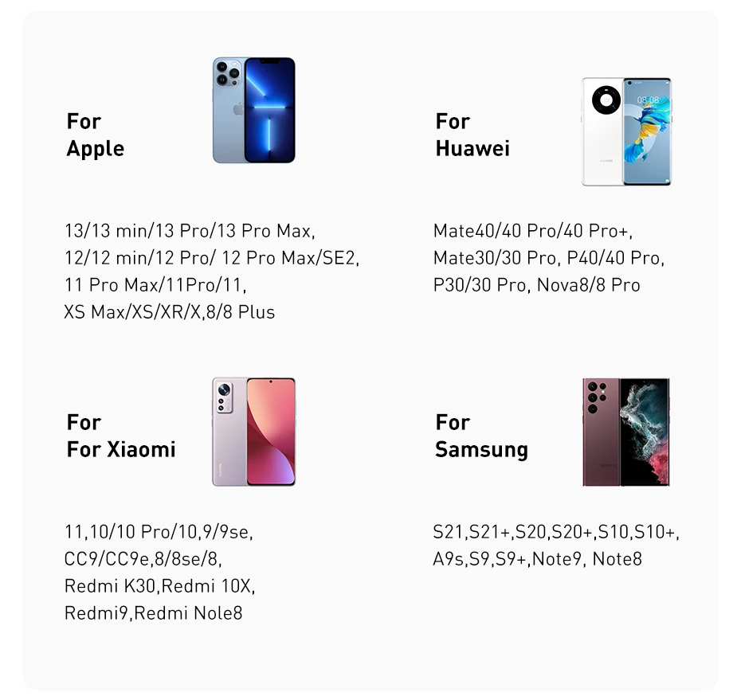Click the "Mate30/30 Pro, P40/40 Pro" line
Viewport: 741px width, 700px height.
pyautogui.click(x=549, y=258)
